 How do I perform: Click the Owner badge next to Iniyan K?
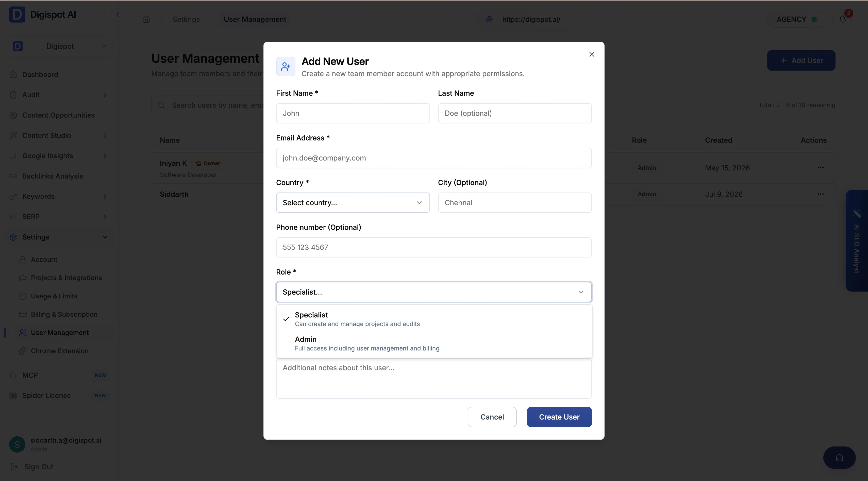coord(208,163)
